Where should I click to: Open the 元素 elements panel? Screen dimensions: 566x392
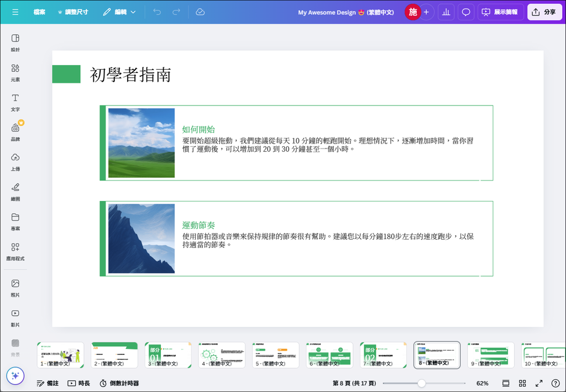click(x=15, y=72)
